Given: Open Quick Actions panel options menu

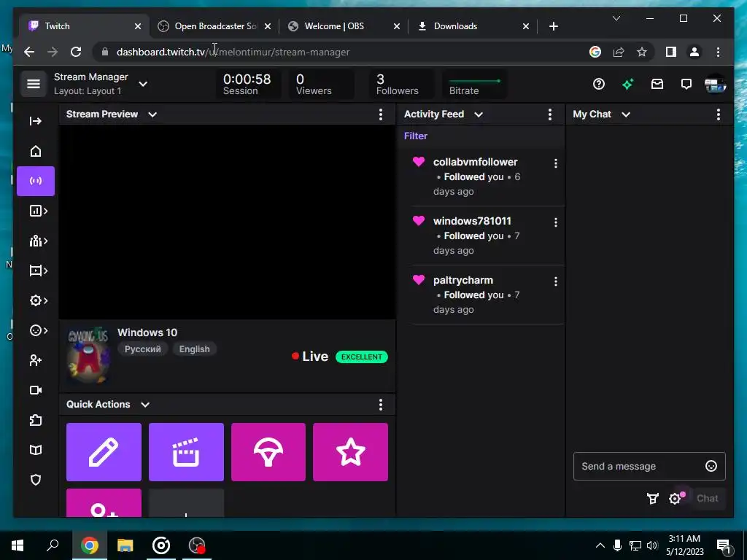Looking at the screenshot, I should (380, 405).
